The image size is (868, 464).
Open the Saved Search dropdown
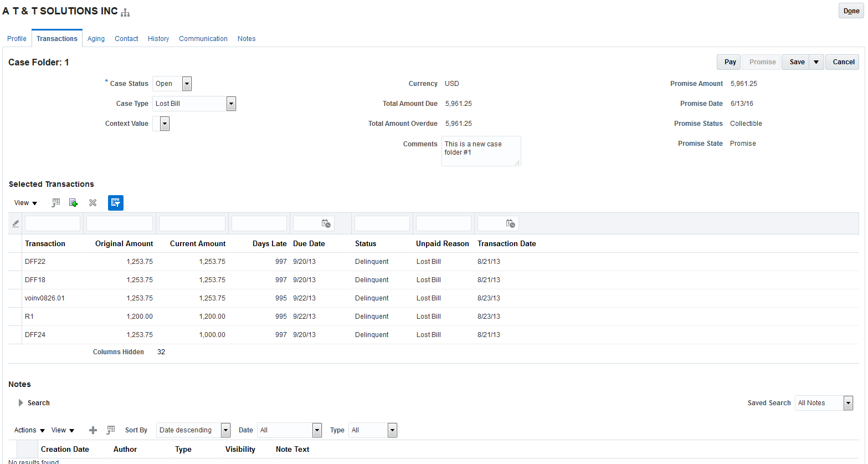(848, 403)
